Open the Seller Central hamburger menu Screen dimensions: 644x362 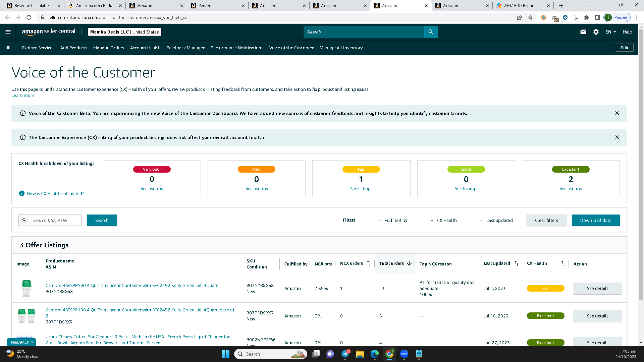[x=8, y=32]
